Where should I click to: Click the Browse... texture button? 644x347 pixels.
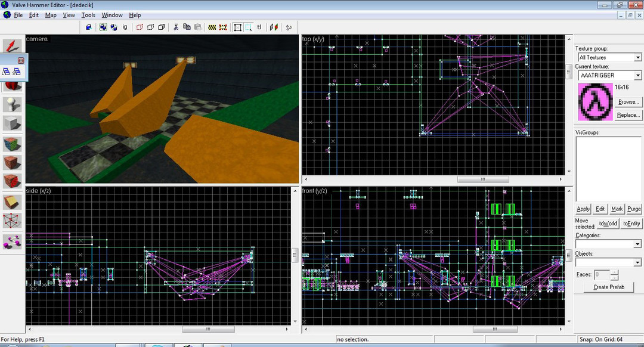[628, 102]
